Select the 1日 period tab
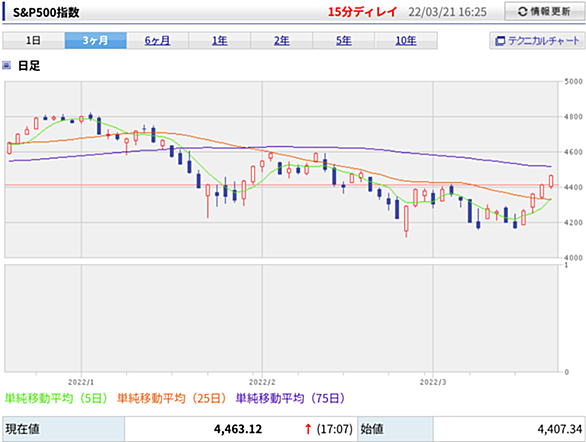 (34, 40)
